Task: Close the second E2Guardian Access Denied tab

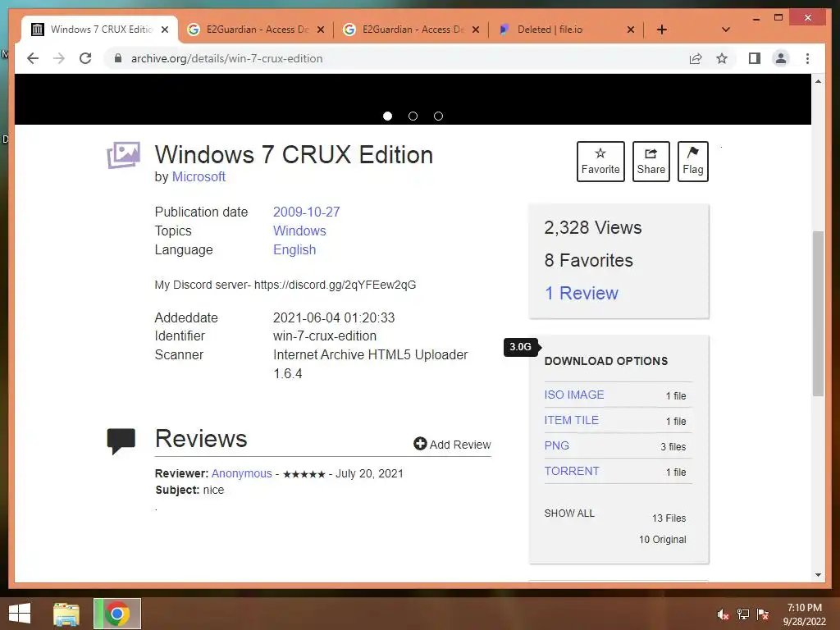Action: (x=475, y=30)
